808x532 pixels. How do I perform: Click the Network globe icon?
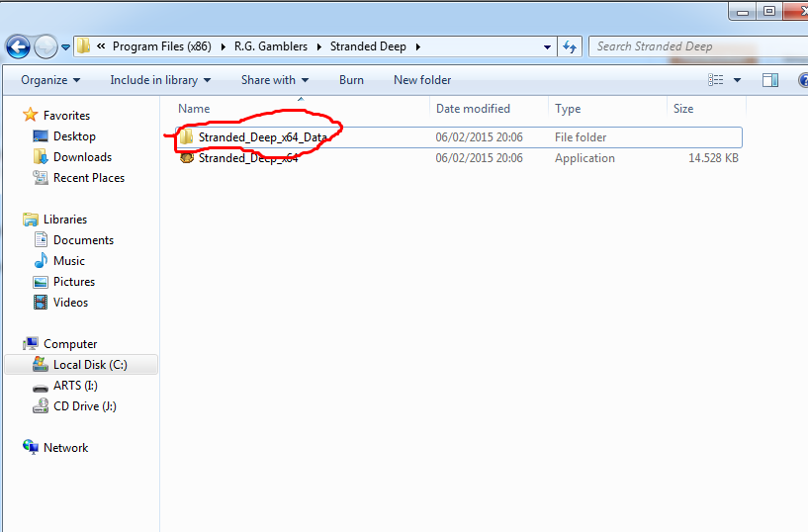pyautogui.click(x=31, y=447)
